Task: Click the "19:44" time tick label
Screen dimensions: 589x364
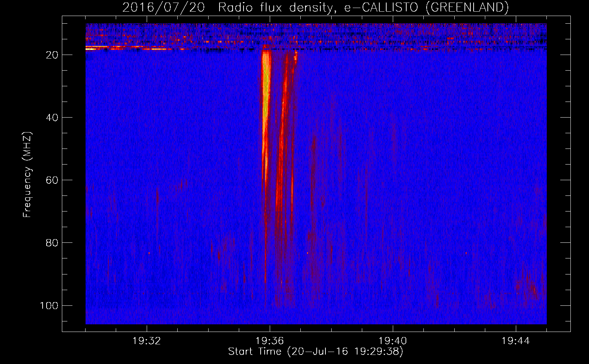Action: 516,341
